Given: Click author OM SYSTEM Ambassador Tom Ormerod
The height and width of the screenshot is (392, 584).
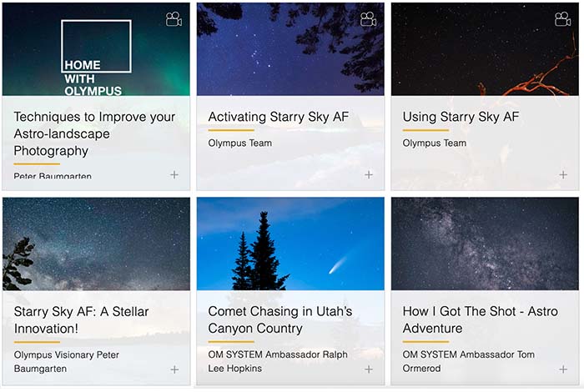Looking at the screenshot, I should point(469,361).
